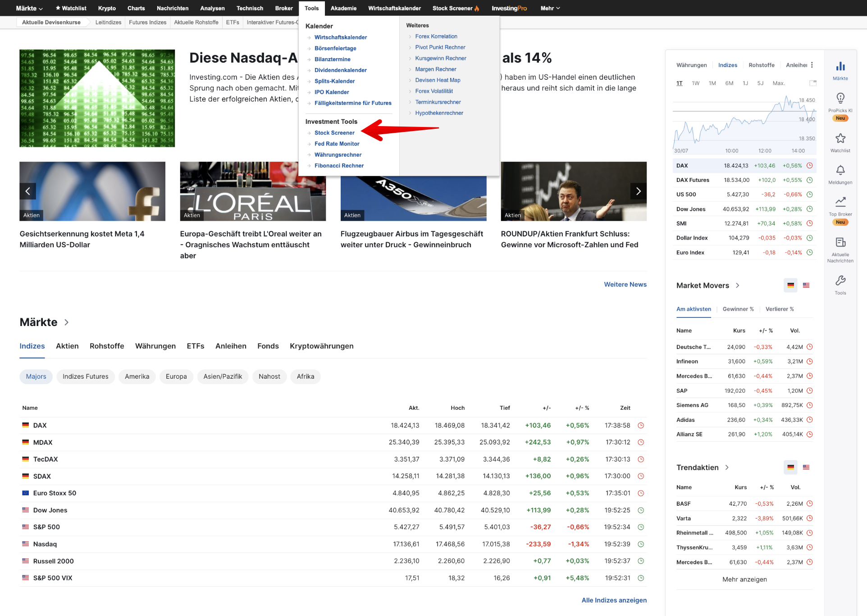The image size is (867, 616).
Task: Click clock icon in MDAX table row
Action: pos(641,442)
